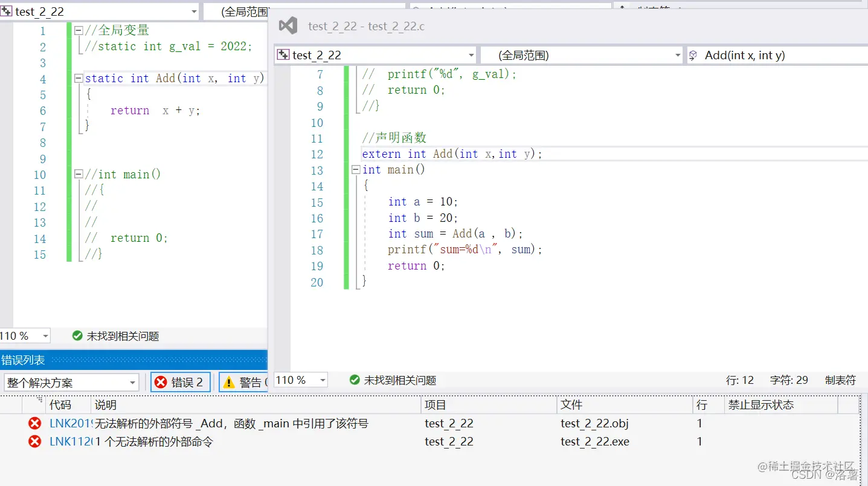
Task: Click int a = 10; code line
Action: [x=423, y=202]
